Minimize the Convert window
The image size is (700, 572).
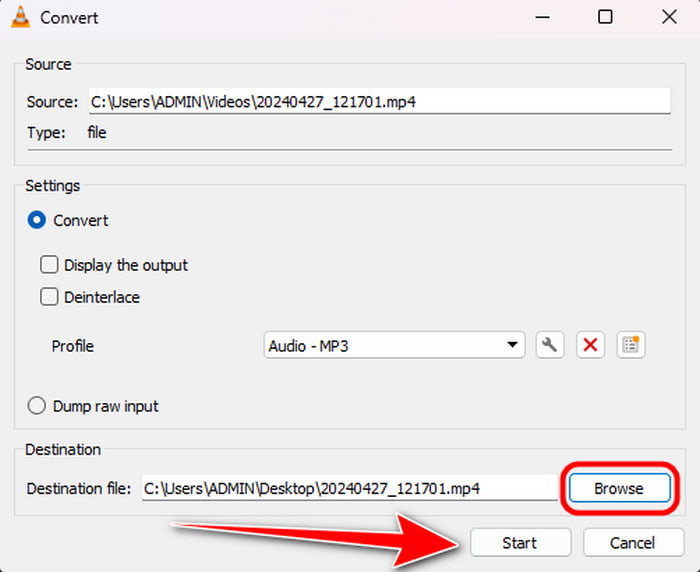click(542, 17)
